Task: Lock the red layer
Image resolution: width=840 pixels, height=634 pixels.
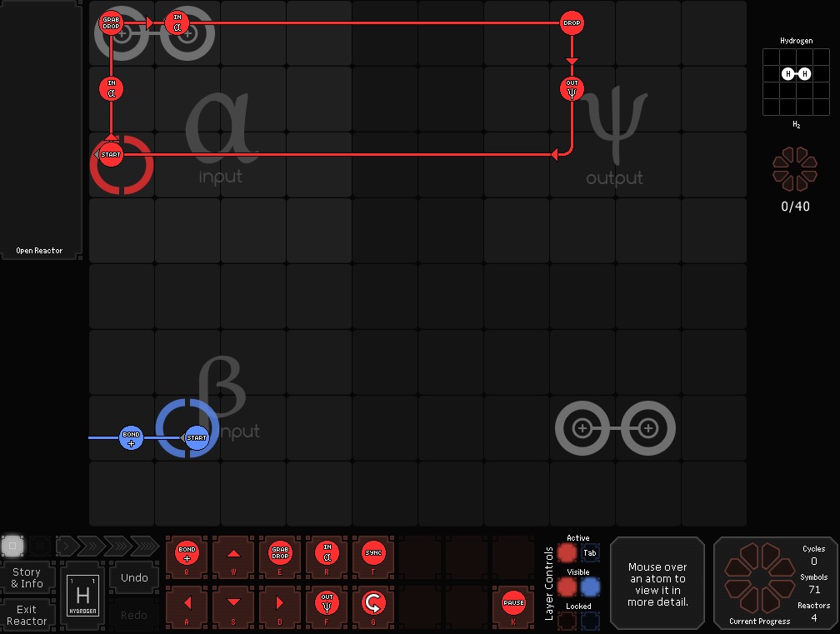Action: (567, 621)
